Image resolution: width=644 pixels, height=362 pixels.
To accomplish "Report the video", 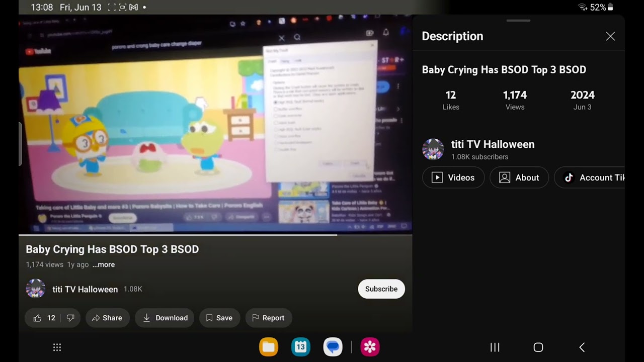I will [269, 318].
